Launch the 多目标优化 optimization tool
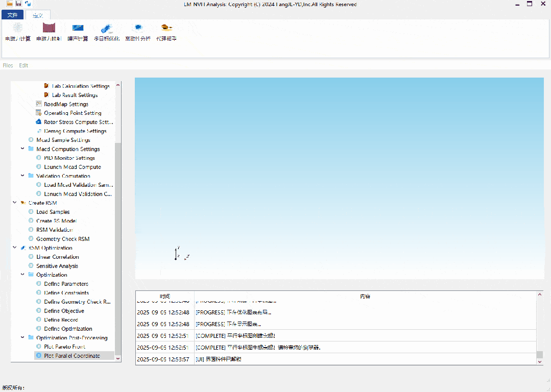Image resolution: width=551 pixels, height=392 pixels. pyautogui.click(x=107, y=29)
